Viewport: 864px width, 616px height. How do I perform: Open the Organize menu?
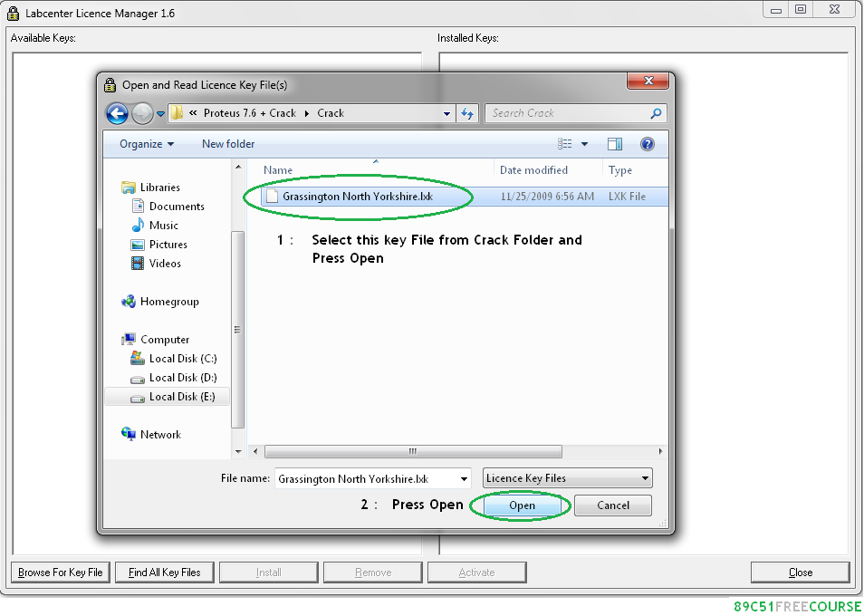pos(147,144)
